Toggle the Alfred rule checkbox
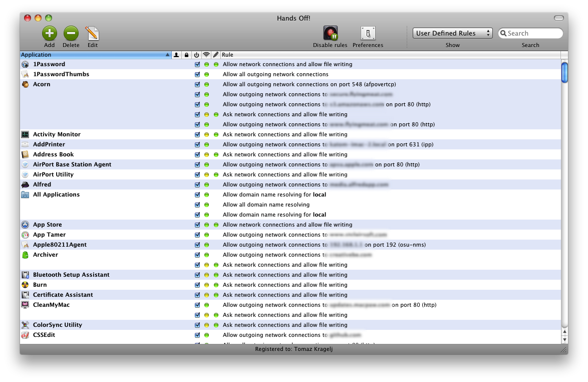Viewport: 588px width, 382px height. (197, 184)
